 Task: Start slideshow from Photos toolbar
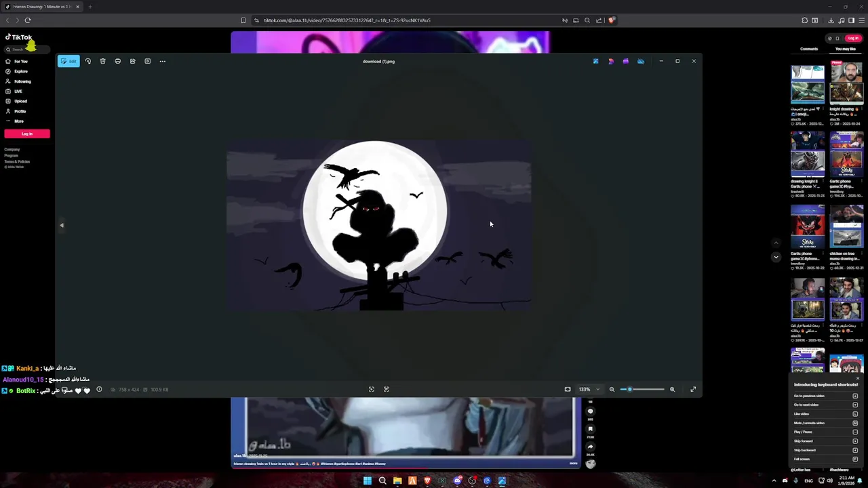[148, 61]
